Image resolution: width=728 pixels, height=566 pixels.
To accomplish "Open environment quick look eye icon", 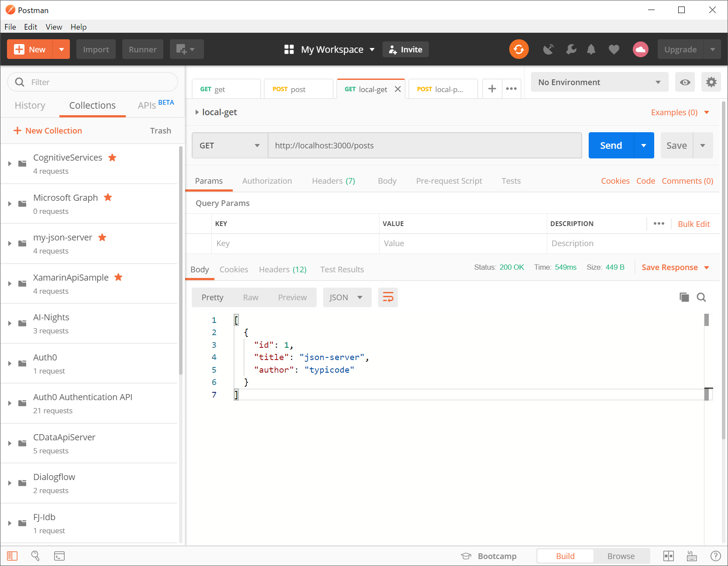I will click(685, 82).
